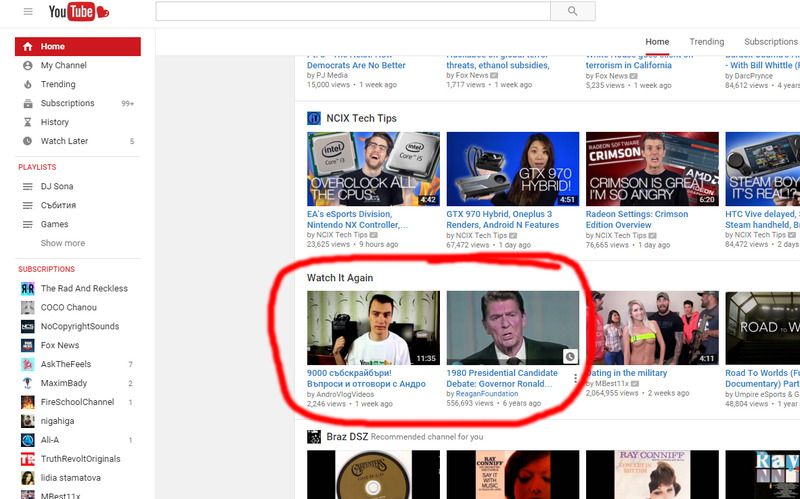This screenshot has height=499, width=800.
Task: Open terrorism in California video title
Action: pos(629,65)
